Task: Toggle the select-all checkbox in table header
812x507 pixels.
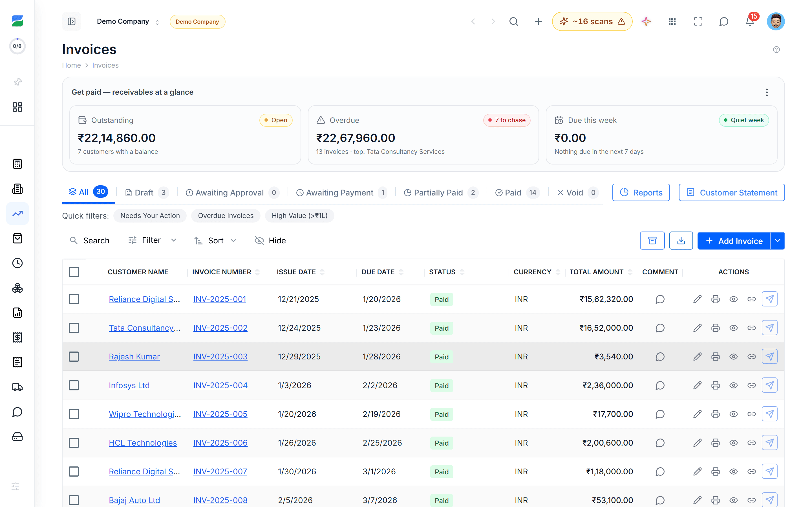Action: coord(74,272)
